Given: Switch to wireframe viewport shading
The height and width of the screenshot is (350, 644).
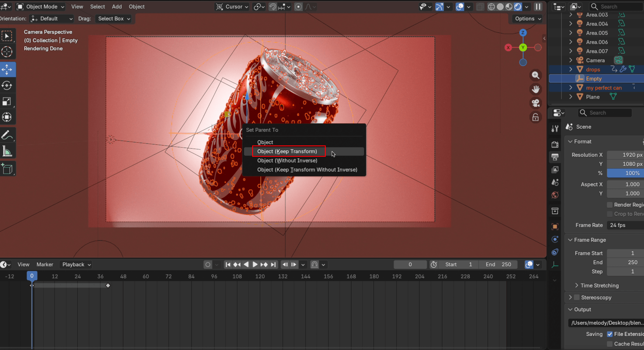Looking at the screenshot, I should click(491, 7).
